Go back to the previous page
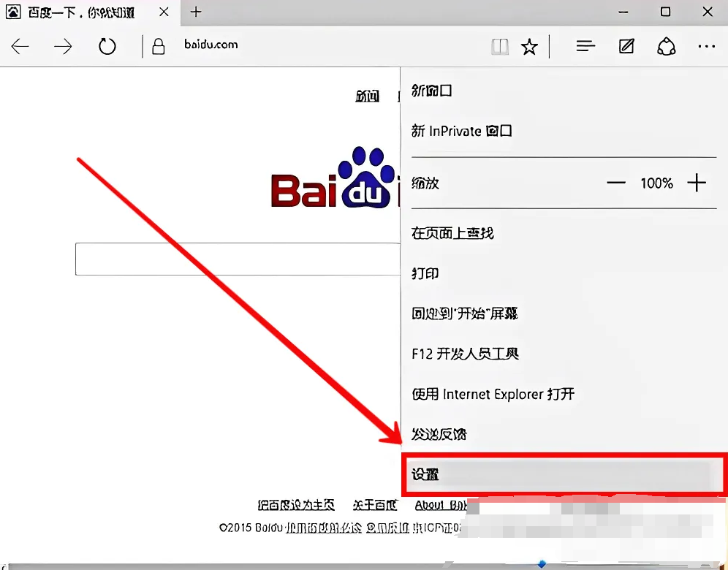 (x=20, y=47)
